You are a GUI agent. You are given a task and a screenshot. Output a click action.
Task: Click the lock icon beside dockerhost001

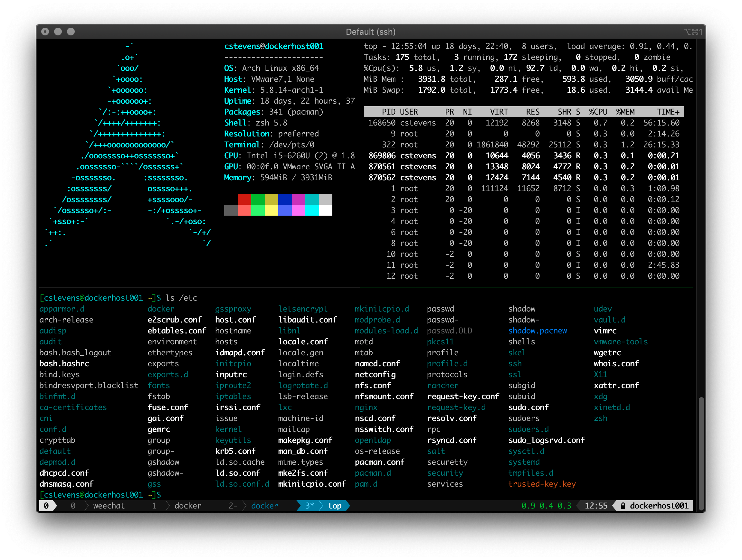623,506
